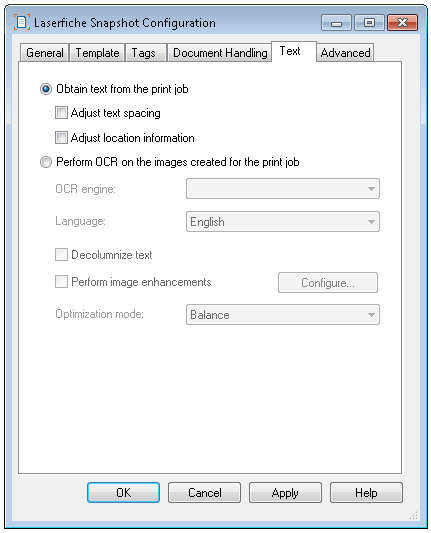This screenshot has height=533, width=431.
Task: Open Optimization mode dropdown showing Balance
Action: coord(283,314)
